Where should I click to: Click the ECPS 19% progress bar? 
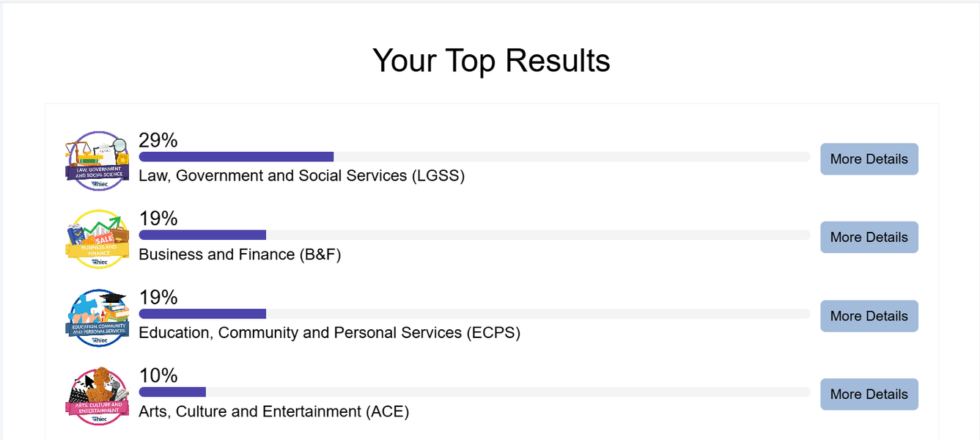474,314
